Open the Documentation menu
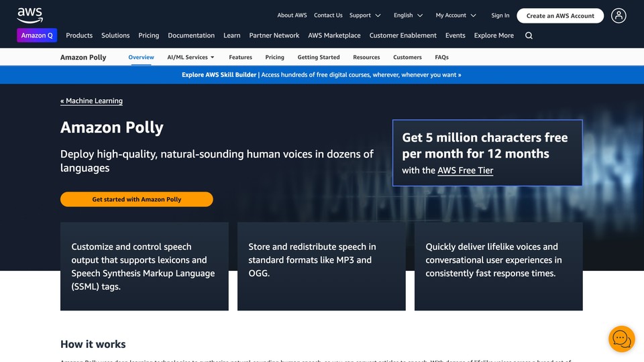 pyautogui.click(x=191, y=36)
